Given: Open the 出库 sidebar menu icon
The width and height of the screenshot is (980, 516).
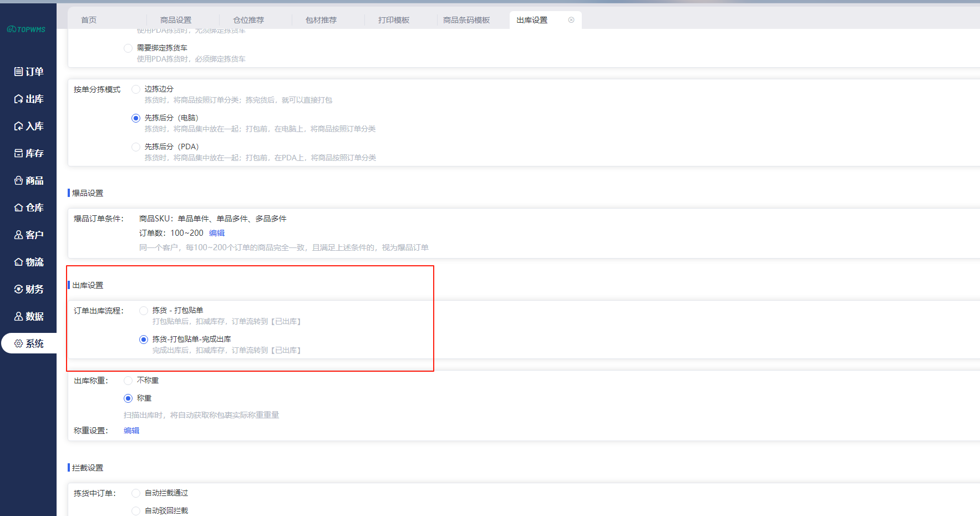Looking at the screenshot, I should [18, 99].
